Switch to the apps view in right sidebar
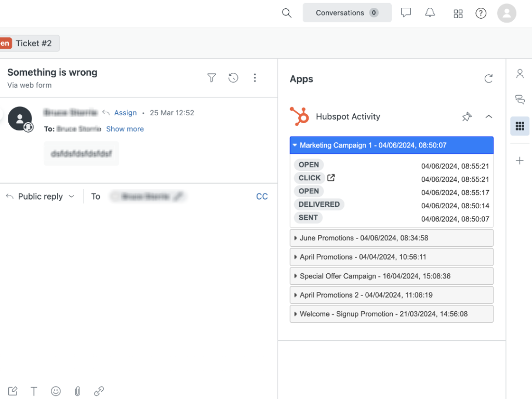The height and width of the screenshot is (399, 532). [x=520, y=126]
